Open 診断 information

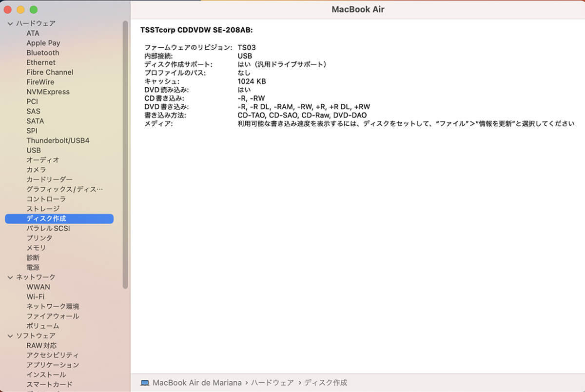(33, 257)
